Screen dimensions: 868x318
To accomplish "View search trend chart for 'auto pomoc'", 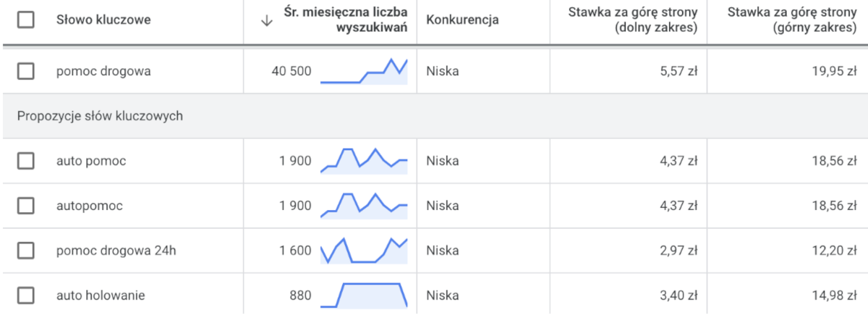I will pyautogui.click(x=364, y=161).
